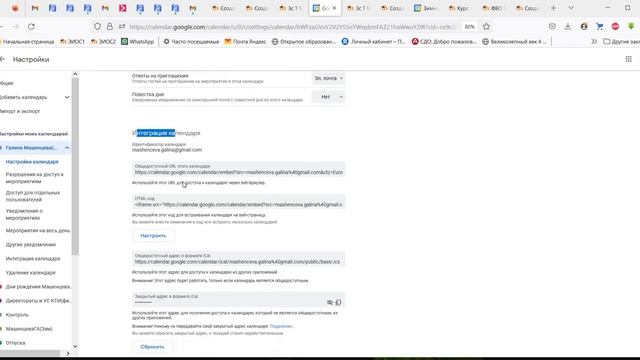Select Настройки календаря in sidebar
Viewport: 640px width, 360px height.
pyautogui.click(x=32, y=162)
